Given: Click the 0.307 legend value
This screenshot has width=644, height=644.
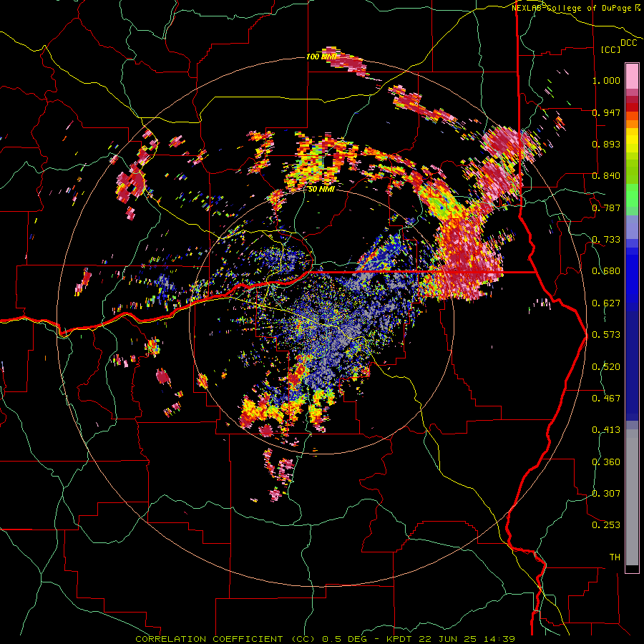Looking at the screenshot, I should [606, 494].
